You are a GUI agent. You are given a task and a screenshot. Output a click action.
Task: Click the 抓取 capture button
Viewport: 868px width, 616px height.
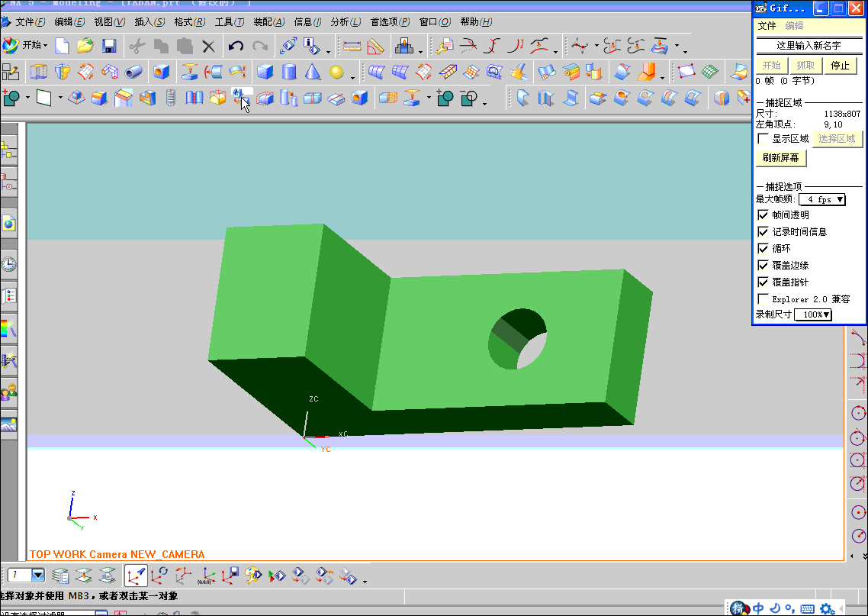805,66
